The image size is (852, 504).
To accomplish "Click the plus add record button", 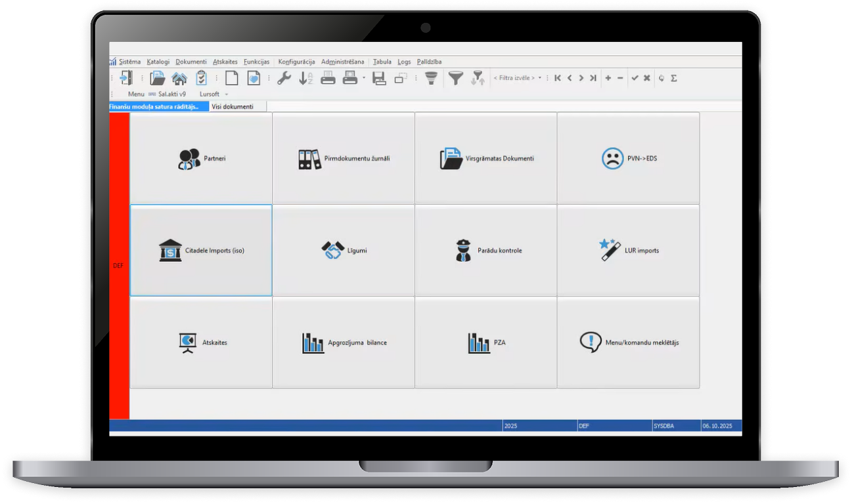I will click(x=608, y=78).
